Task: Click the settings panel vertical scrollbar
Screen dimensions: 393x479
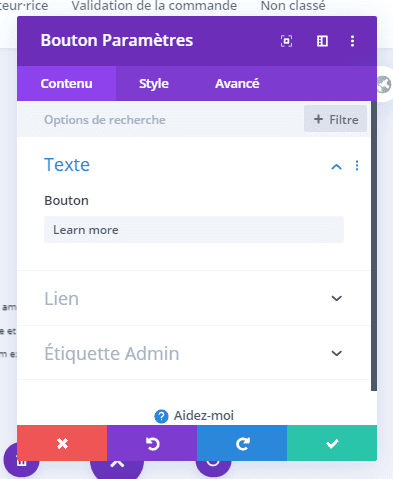Action: 374,246
